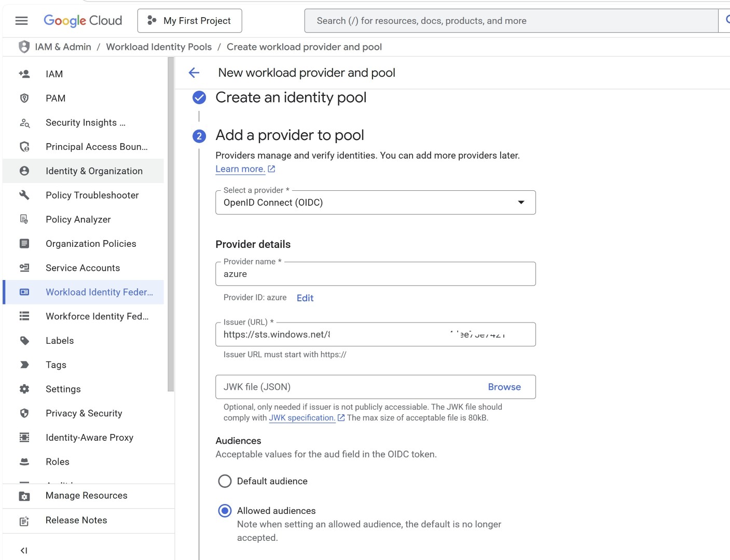730x560 pixels.
Task: Click the search bar for resources
Action: [x=511, y=21]
